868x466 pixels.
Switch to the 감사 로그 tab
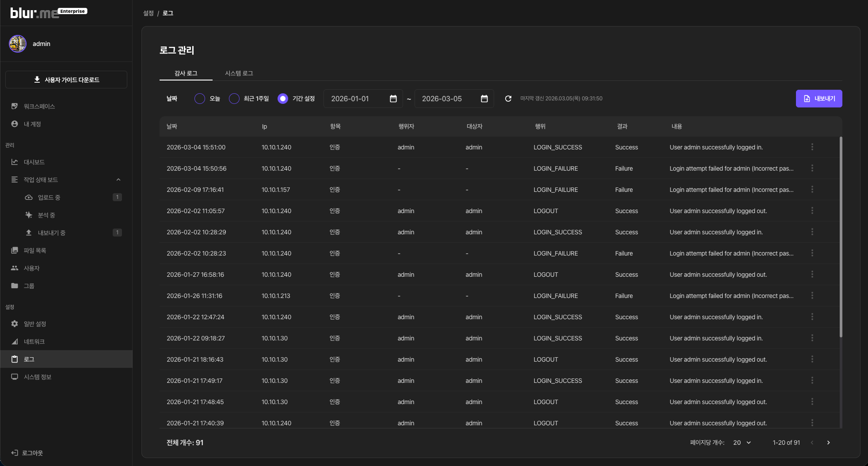pos(186,73)
